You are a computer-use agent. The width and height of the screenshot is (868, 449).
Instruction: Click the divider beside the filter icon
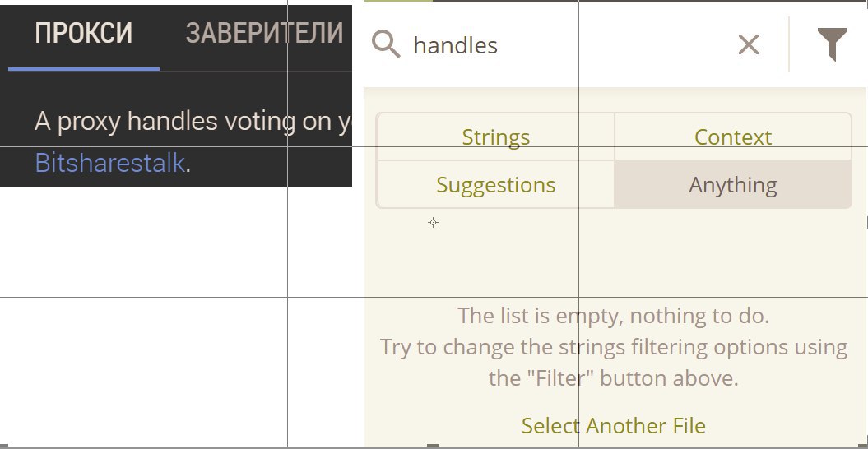(789, 44)
